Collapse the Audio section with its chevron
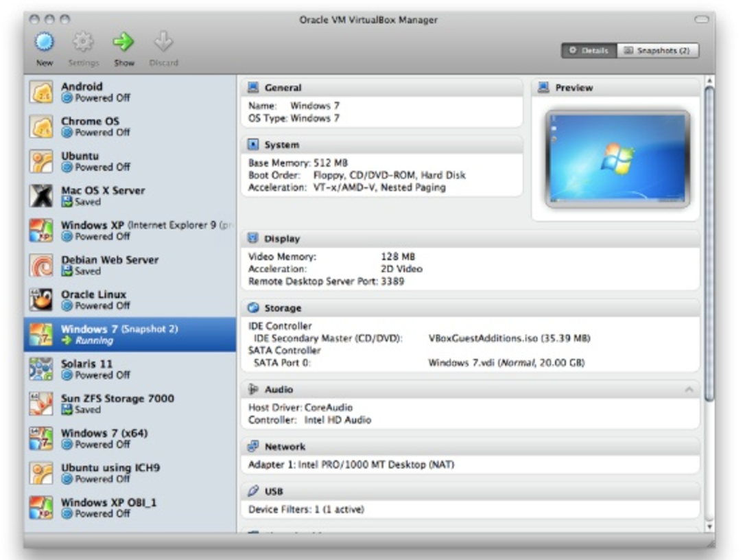This screenshot has width=745, height=560. click(x=689, y=390)
